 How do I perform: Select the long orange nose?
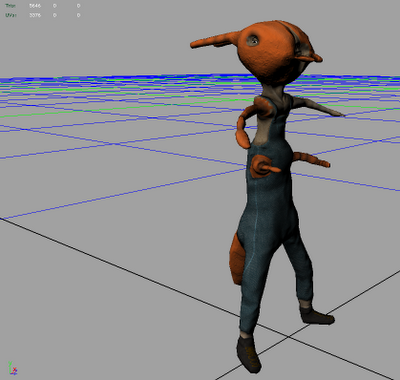click(215, 40)
